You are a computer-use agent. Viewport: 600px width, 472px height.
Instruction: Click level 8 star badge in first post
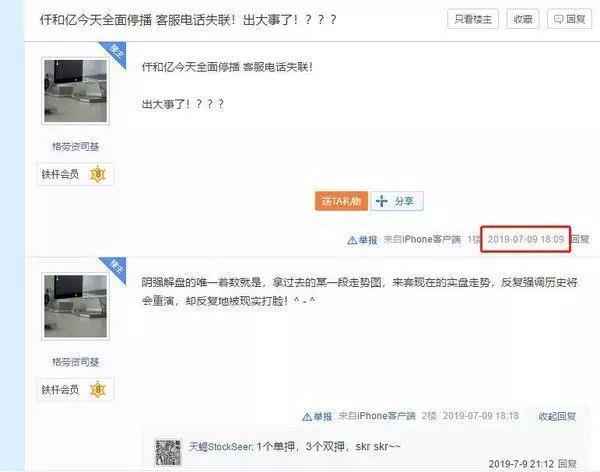[98, 174]
